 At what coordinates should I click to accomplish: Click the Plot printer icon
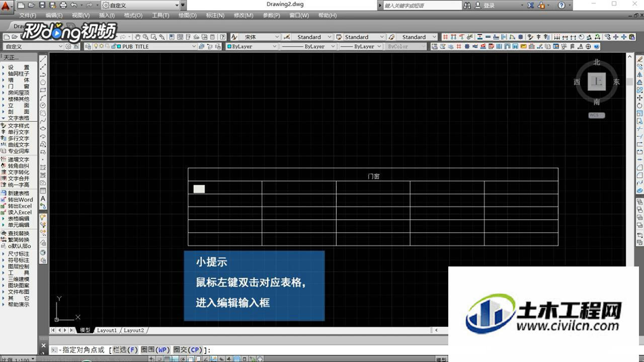(63, 5)
